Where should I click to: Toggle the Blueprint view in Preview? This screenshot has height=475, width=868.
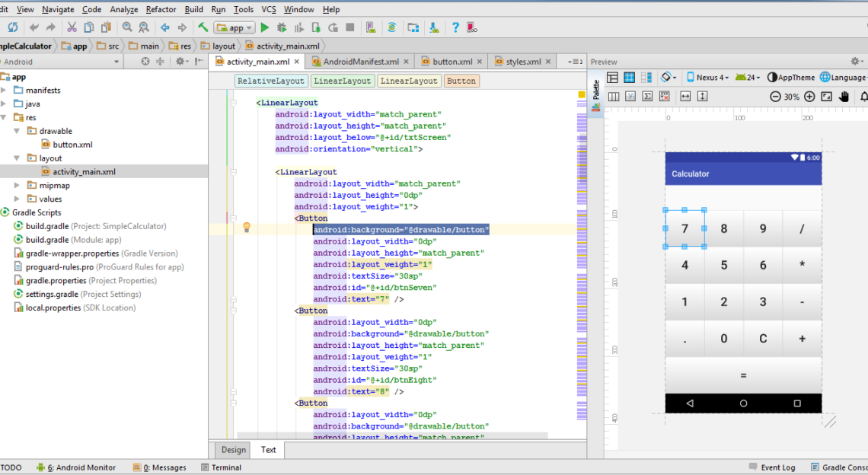[x=630, y=78]
